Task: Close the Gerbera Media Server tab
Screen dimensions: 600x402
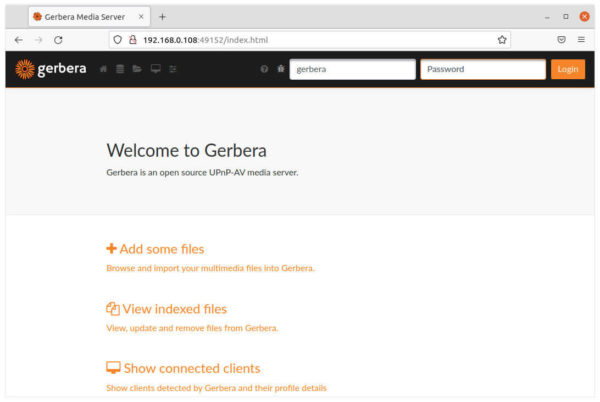Action: coord(141,17)
